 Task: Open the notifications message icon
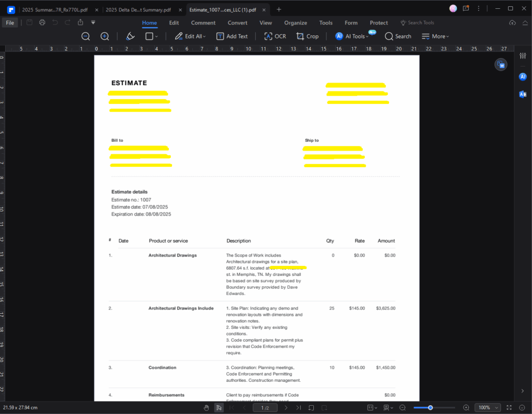pos(466,8)
